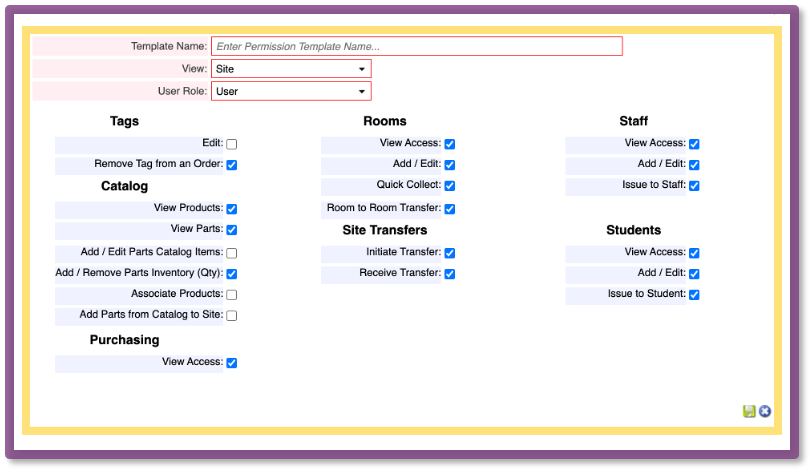Click the Associate Products label
The image size is (812, 472).
click(177, 294)
